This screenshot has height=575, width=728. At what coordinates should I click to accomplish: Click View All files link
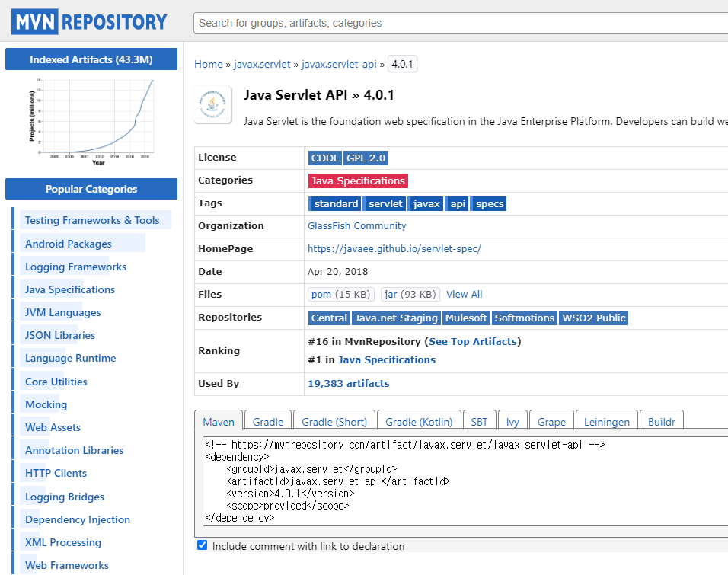point(465,295)
